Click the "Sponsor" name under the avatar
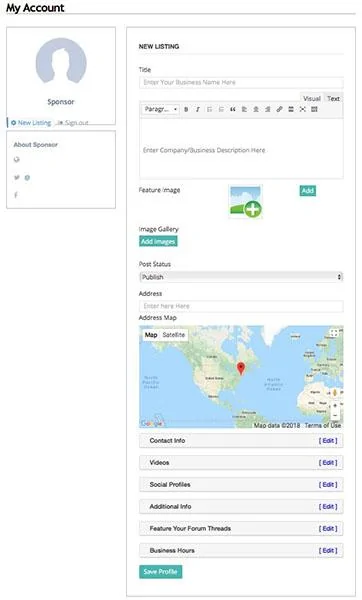 (x=61, y=102)
